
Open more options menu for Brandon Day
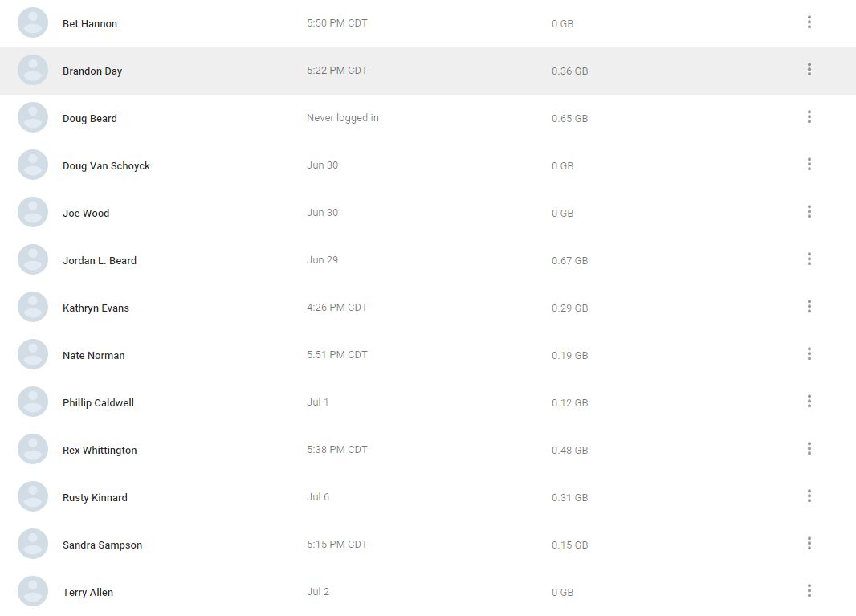(809, 70)
